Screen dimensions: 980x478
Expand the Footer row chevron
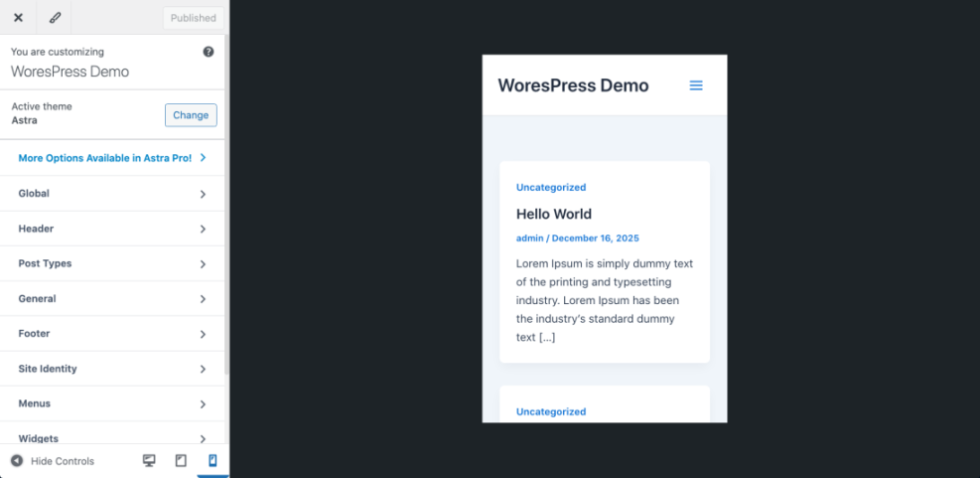coord(204,334)
